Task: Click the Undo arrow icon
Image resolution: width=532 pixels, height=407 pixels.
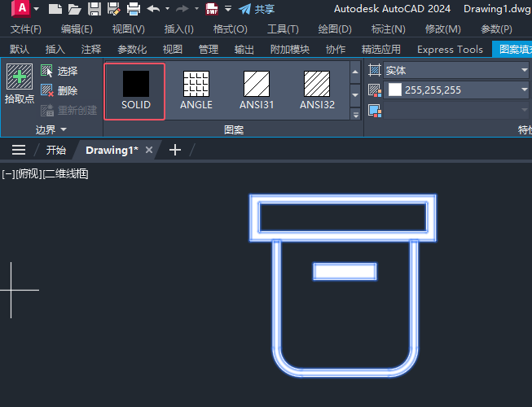Action: [153, 9]
